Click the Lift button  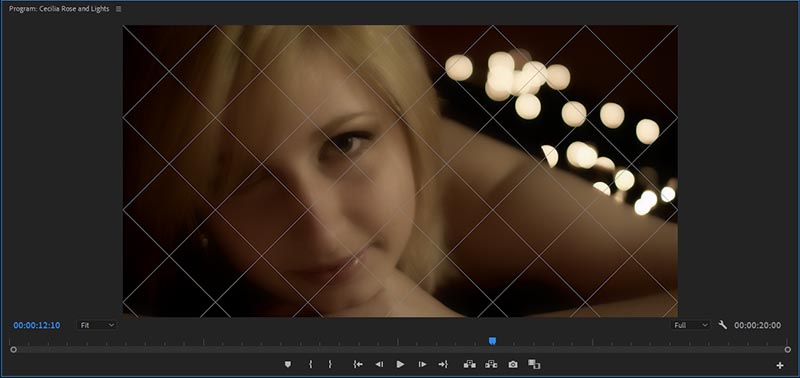point(469,364)
